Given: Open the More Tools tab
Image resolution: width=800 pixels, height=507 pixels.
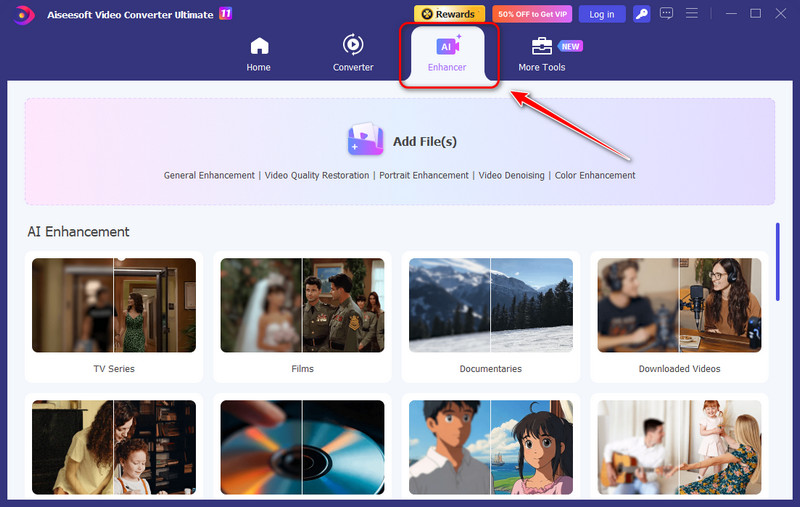Looking at the screenshot, I should coord(542,54).
